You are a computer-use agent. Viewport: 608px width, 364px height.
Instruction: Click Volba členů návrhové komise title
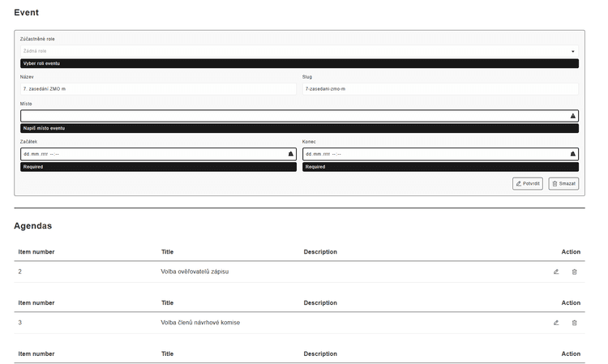[x=200, y=323]
